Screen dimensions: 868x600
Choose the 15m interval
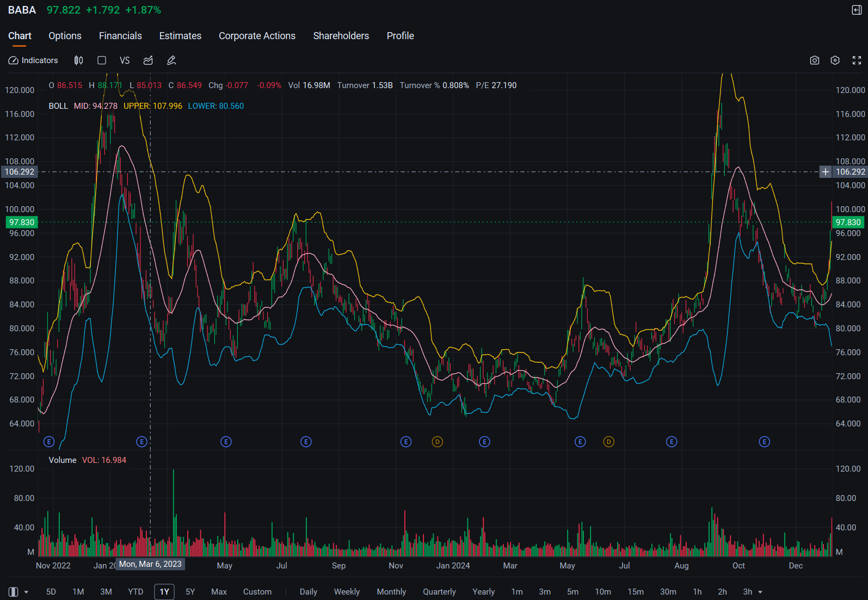pos(636,592)
